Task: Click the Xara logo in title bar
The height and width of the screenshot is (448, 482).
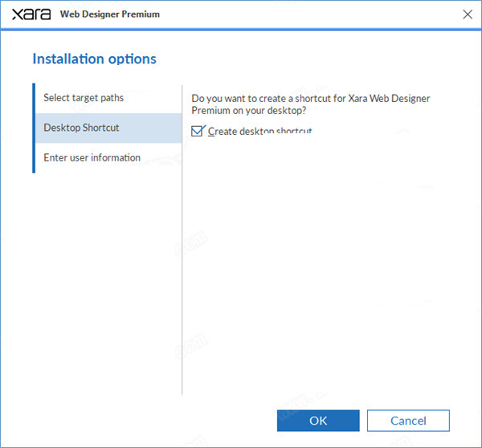Action: point(31,14)
